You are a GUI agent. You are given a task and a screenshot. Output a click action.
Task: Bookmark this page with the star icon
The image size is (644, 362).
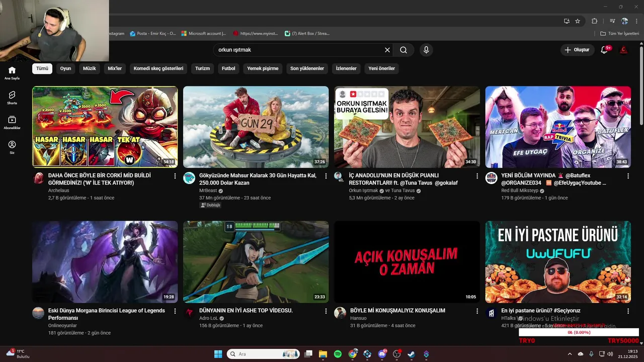578,21
